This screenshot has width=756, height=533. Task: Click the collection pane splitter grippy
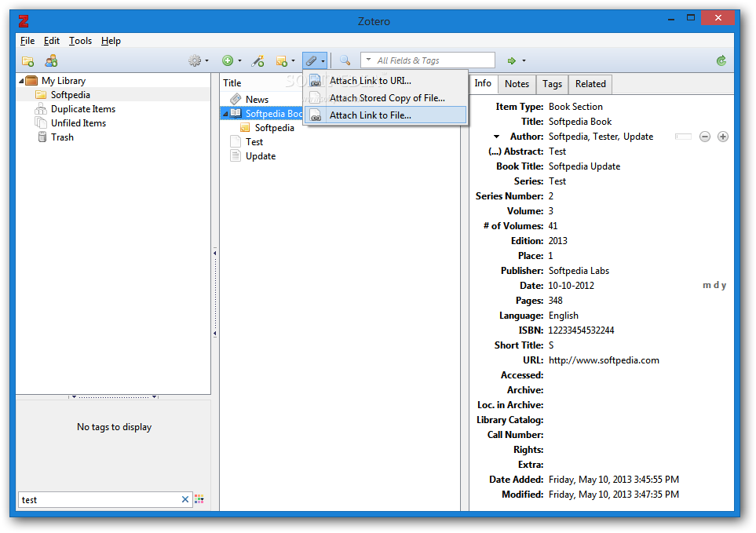(x=215, y=293)
